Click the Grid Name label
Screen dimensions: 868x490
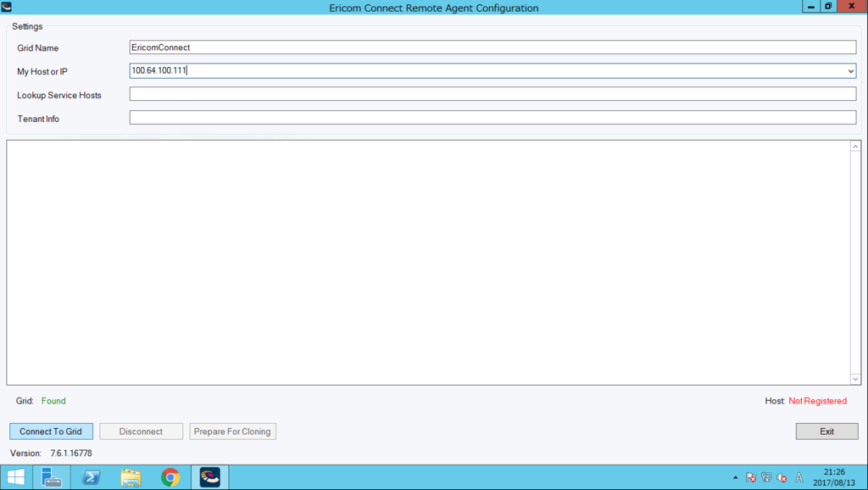pos(37,48)
